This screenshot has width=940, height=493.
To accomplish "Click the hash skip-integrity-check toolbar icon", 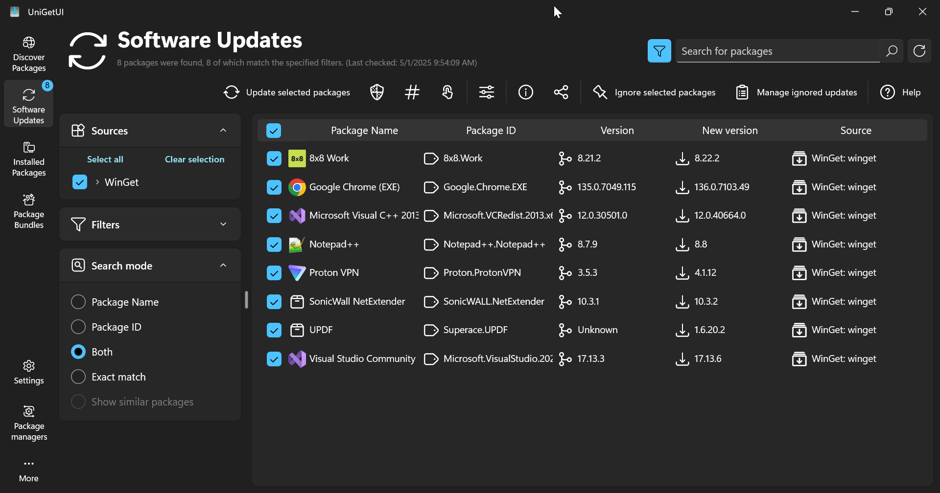I will coord(412,92).
